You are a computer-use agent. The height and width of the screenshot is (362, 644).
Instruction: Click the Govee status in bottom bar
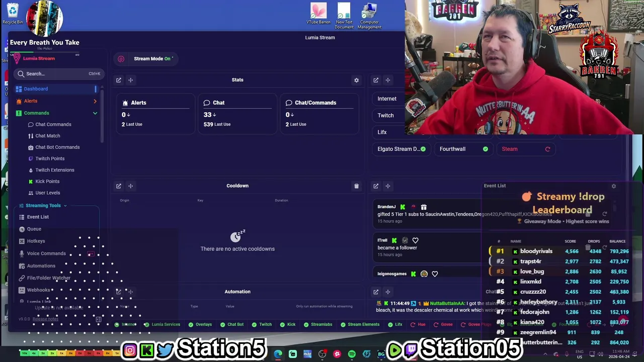pyautogui.click(x=443, y=325)
